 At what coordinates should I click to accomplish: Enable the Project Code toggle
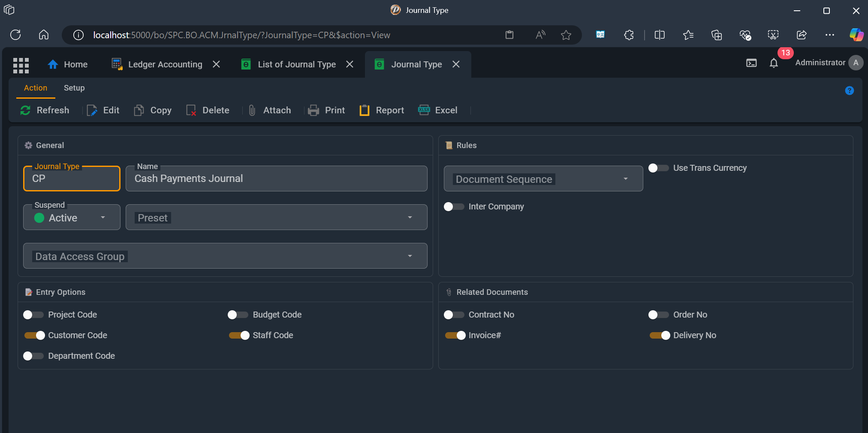[33, 315]
